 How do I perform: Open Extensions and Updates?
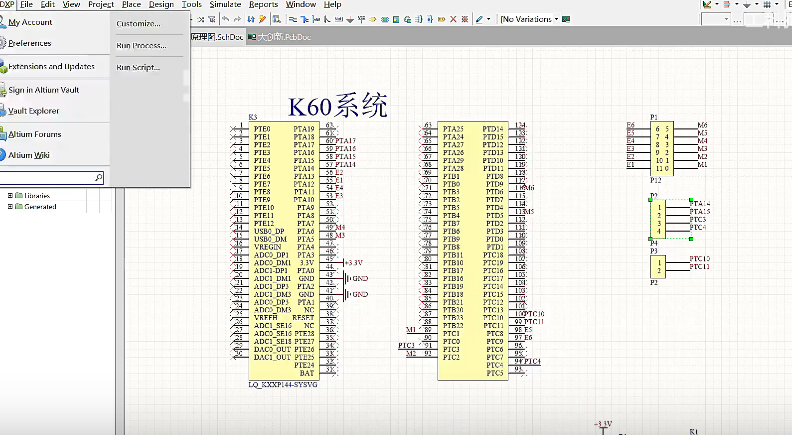tap(54, 66)
